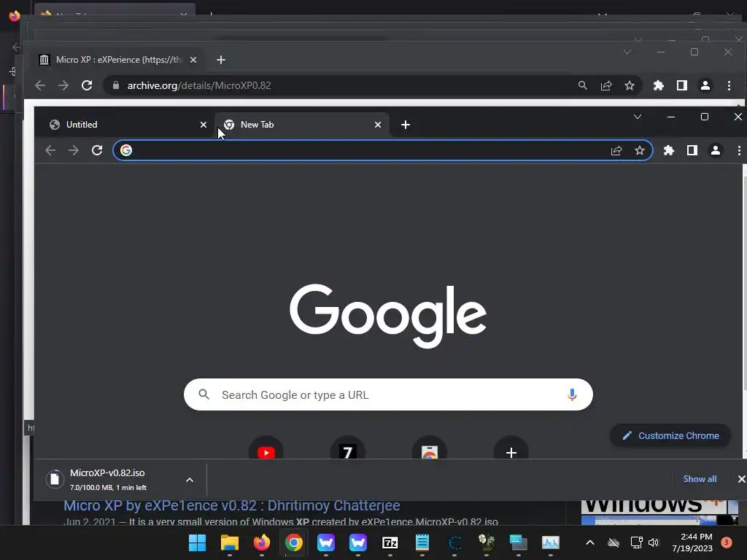Viewport: 747px width, 560px height.
Task: Open Extensions in archive.org window
Action: (x=659, y=86)
